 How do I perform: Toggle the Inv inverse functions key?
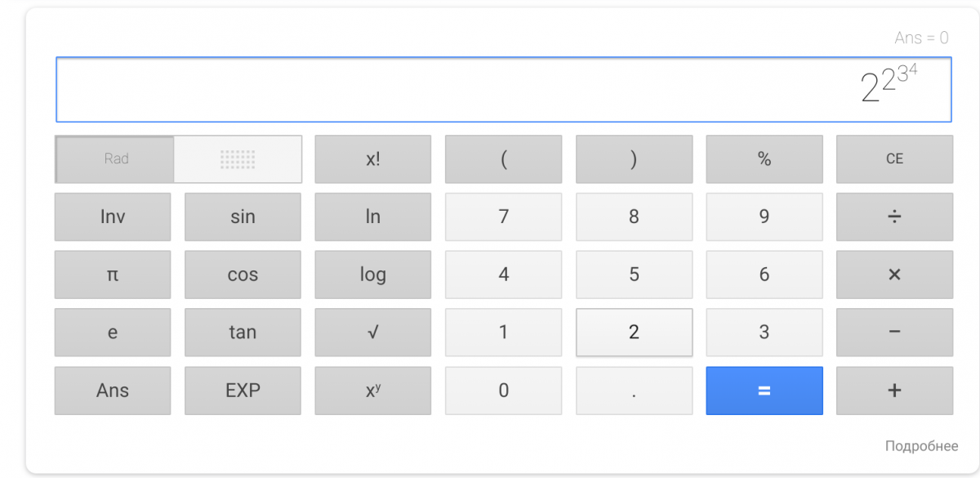click(113, 217)
